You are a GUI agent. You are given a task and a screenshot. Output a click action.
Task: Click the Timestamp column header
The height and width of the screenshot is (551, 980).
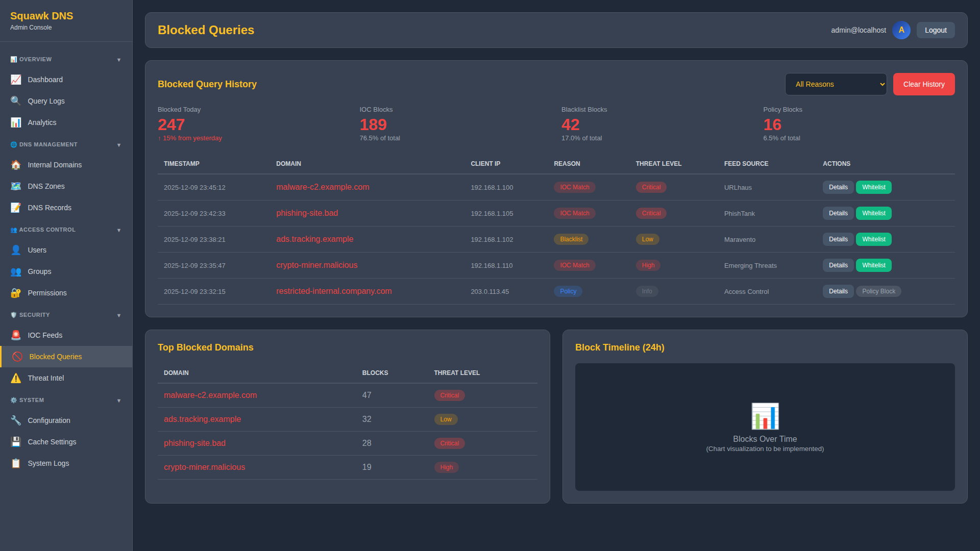click(182, 164)
